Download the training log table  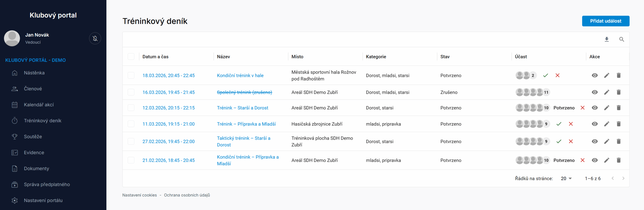coord(607,39)
